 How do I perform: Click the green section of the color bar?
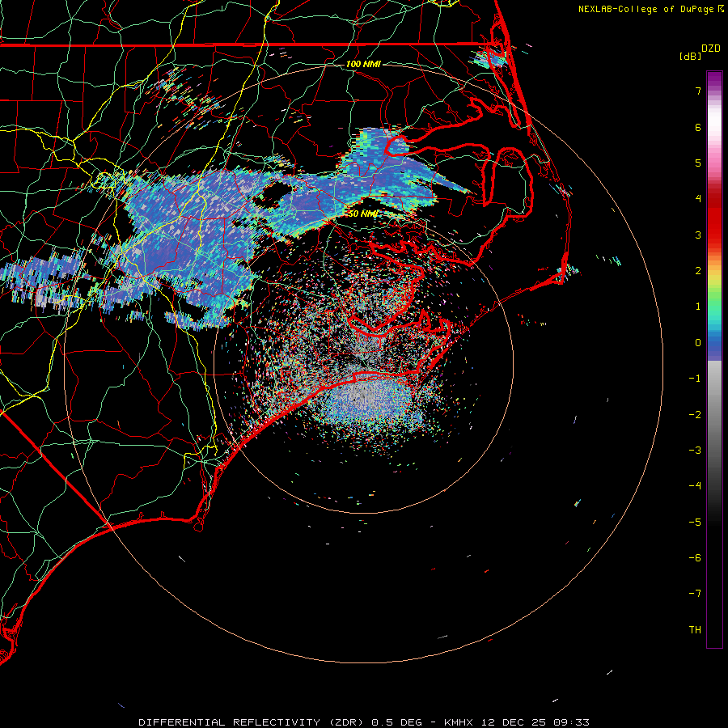(x=714, y=299)
